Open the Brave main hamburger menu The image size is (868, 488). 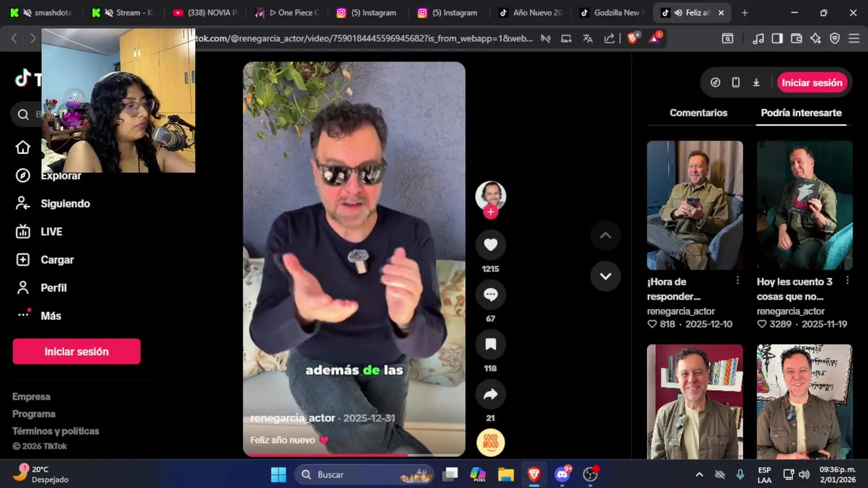[854, 39]
